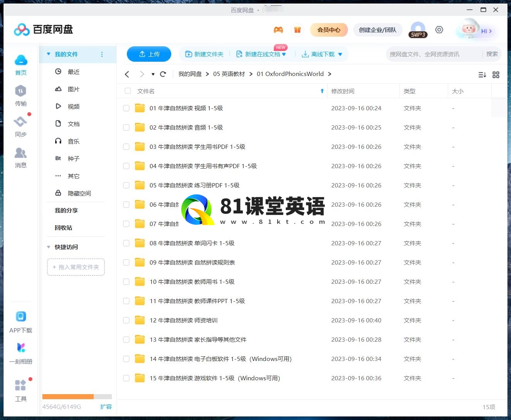The width and height of the screenshot is (511, 420).
Task: Open 图片 pictures category
Action: (x=74, y=89)
